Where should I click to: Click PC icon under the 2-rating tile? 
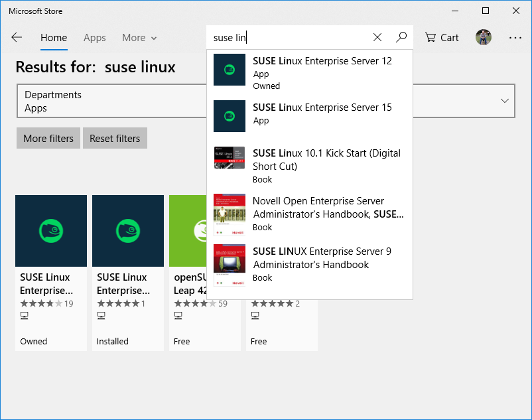pyautogui.click(x=255, y=316)
